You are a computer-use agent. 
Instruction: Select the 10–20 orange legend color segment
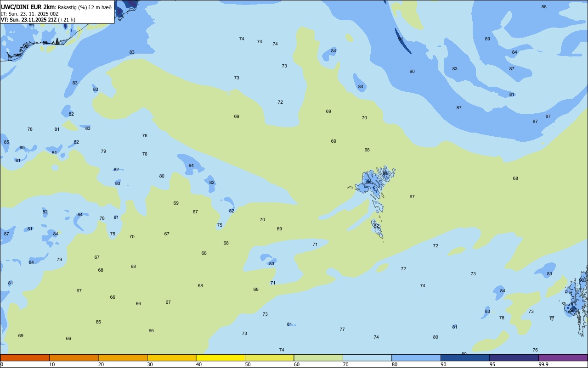(x=73, y=358)
